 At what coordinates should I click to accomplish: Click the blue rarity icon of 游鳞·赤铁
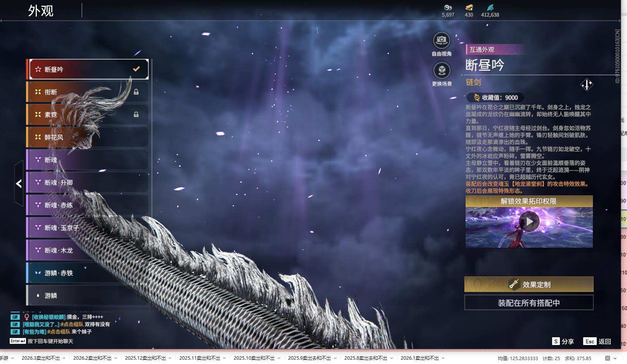38,273
